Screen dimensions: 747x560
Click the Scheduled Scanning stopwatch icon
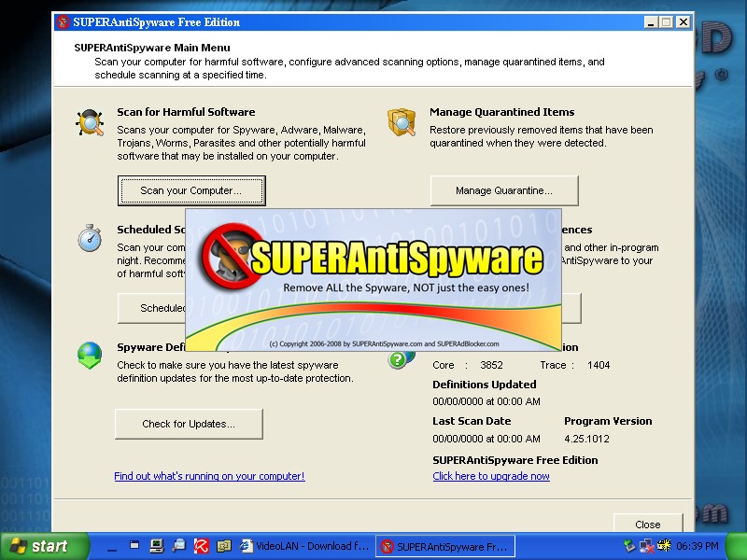coord(90,238)
